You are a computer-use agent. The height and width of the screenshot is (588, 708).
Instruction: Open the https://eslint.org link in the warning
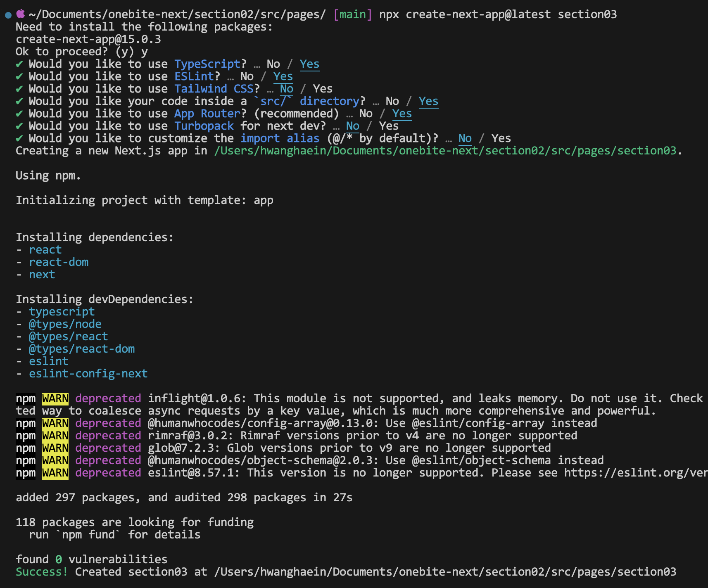click(x=636, y=473)
